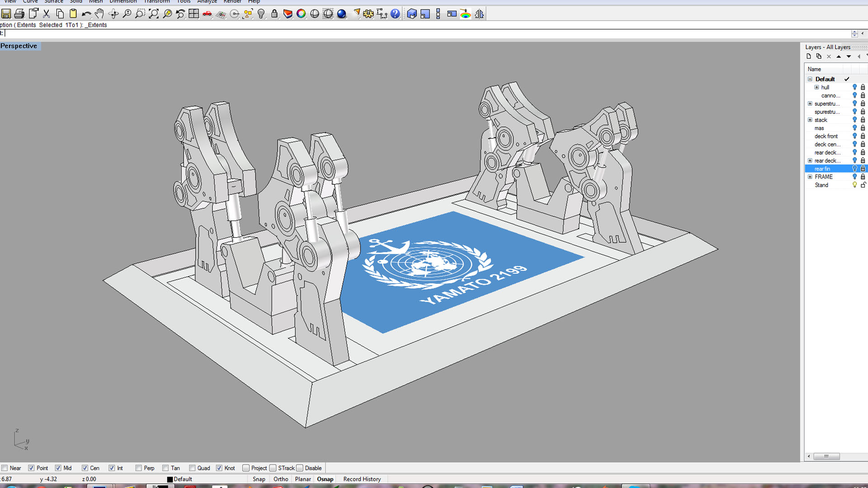Hide the Stand layer via yellow bulb
The image size is (868, 488).
tap(854, 185)
